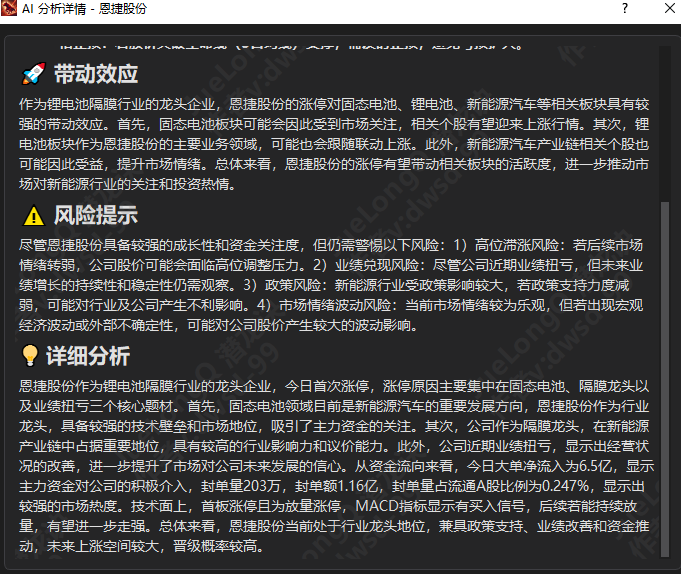Click the vertical scrollbar thumb
The height and width of the screenshot is (574, 681).
coord(664,379)
